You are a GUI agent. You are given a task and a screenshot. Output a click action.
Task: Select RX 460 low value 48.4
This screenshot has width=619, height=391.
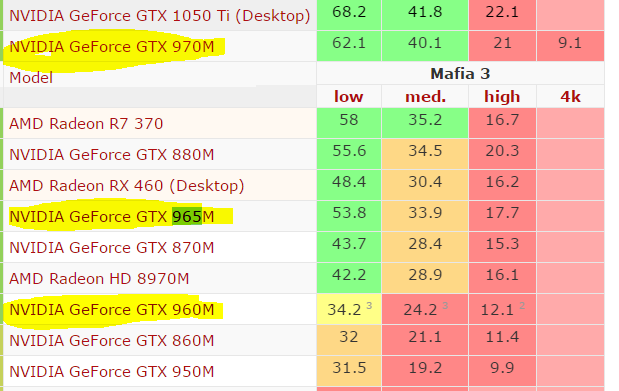coord(349,182)
